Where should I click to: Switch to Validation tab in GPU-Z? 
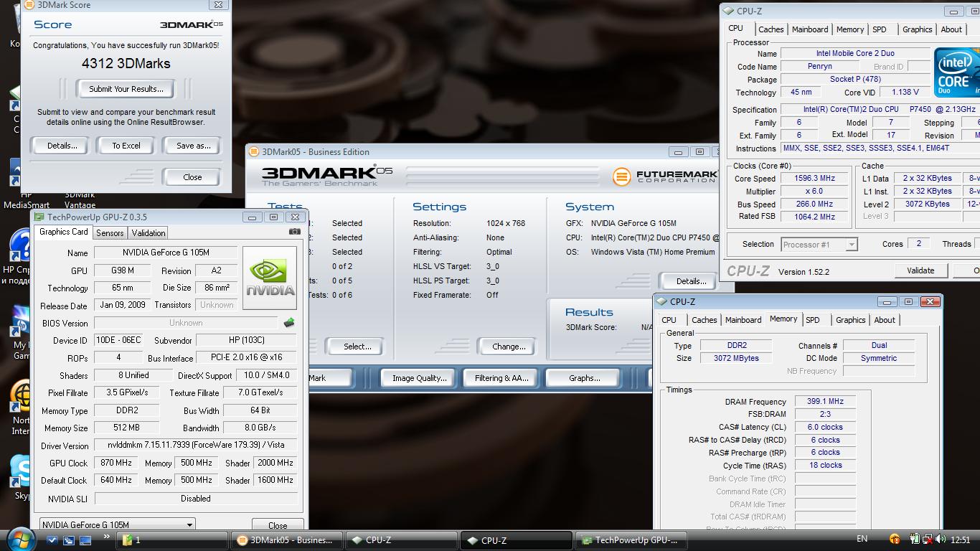coord(149,232)
